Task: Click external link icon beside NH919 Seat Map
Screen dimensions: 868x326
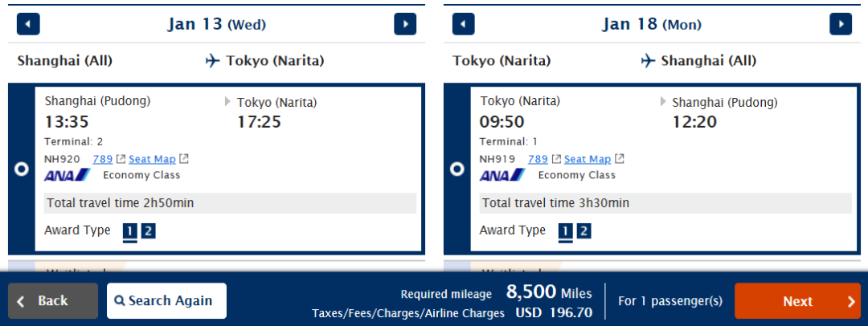Action: (620, 160)
